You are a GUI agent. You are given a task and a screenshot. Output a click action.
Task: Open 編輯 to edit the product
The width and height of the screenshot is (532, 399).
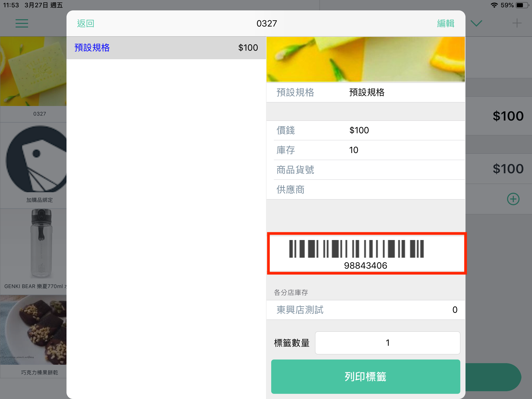point(446,24)
